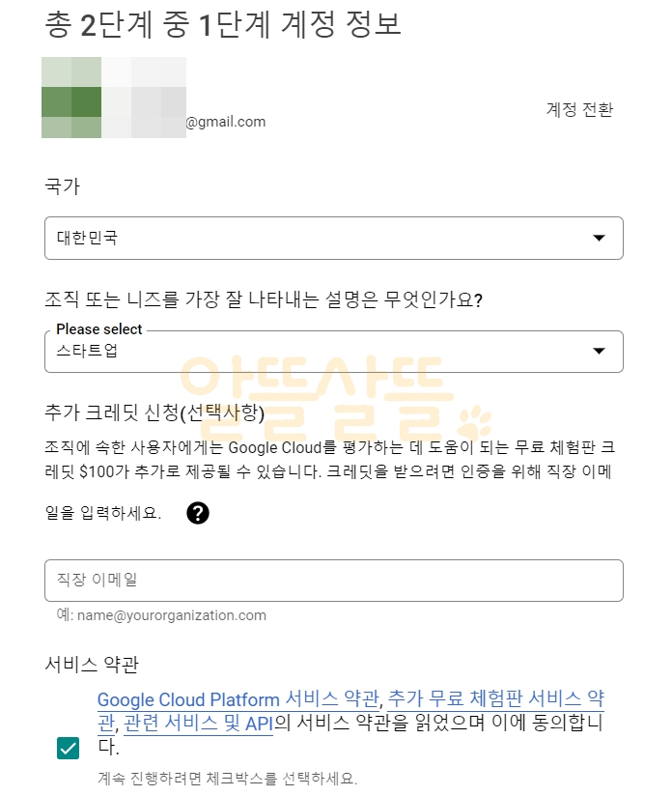Open the 국가 dropdown showing 대한민국
Viewport: 672px width, 796px height.
point(334,238)
